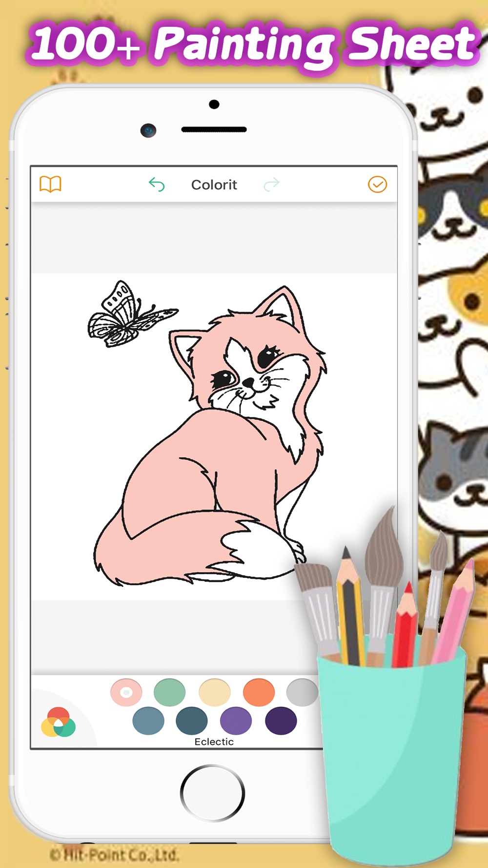Select the light gray color swatch
This screenshot has width=488, height=868.
tap(302, 692)
